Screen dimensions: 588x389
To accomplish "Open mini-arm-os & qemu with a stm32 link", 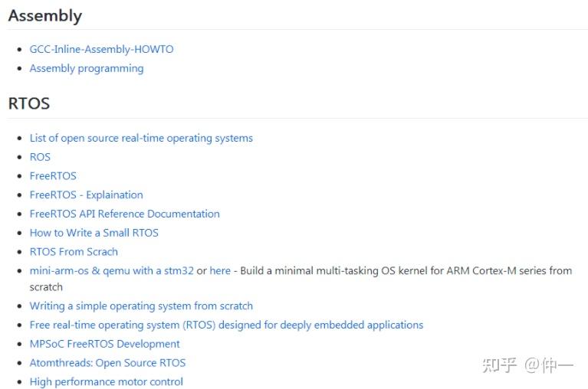I will click(x=112, y=270).
